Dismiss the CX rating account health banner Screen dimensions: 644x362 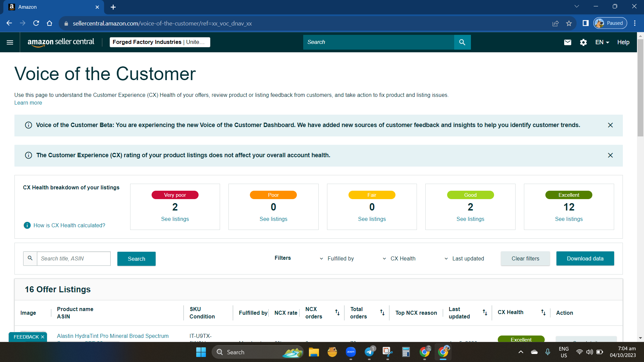[x=610, y=155]
